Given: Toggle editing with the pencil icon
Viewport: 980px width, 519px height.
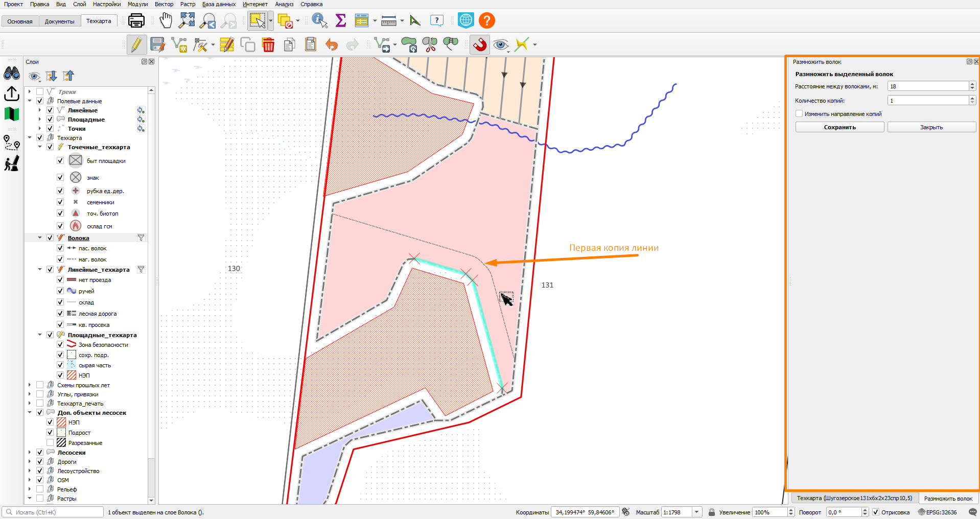Looking at the screenshot, I should 136,44.
